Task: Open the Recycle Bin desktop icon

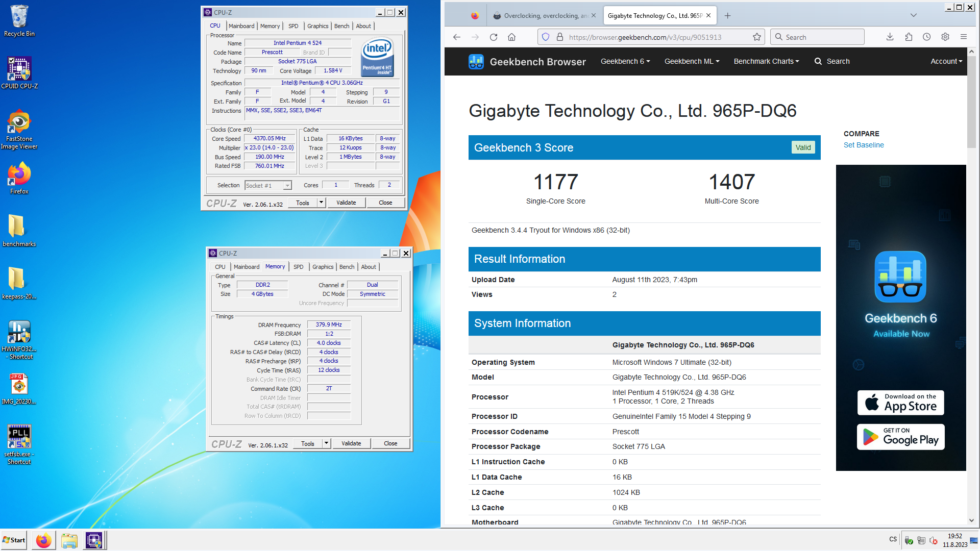Action: (19, 20)
